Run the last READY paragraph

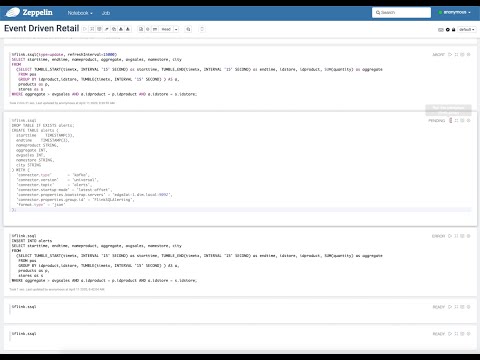[x=450, y=334]
